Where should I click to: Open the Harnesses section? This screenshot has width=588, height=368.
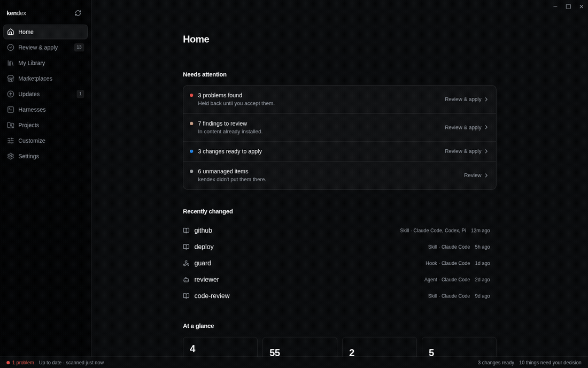45,110
